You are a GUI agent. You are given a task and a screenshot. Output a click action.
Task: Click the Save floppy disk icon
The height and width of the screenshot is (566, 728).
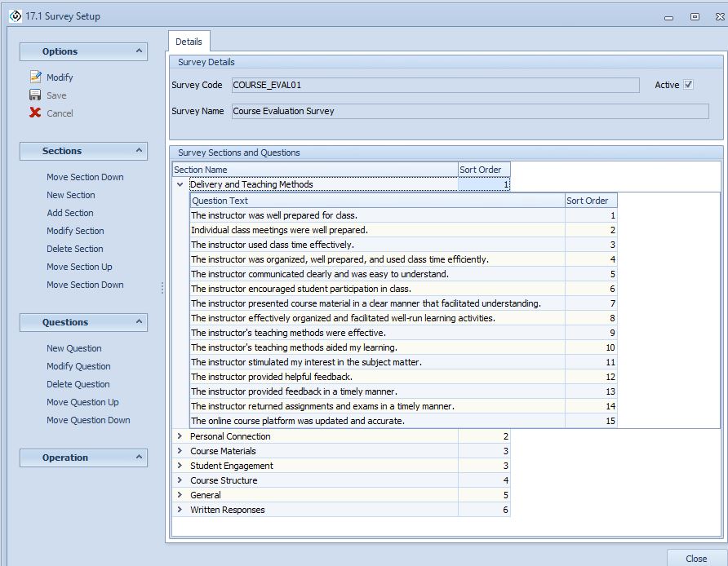[35, 95]
